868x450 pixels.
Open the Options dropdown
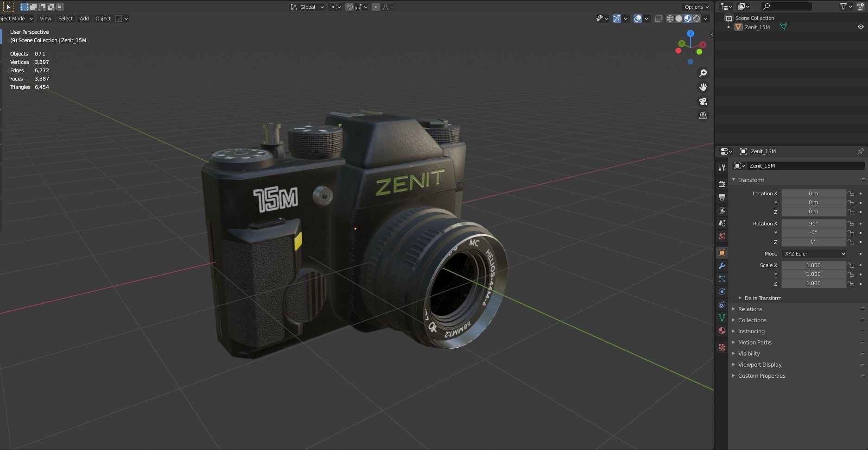click(x=697, y=7)
